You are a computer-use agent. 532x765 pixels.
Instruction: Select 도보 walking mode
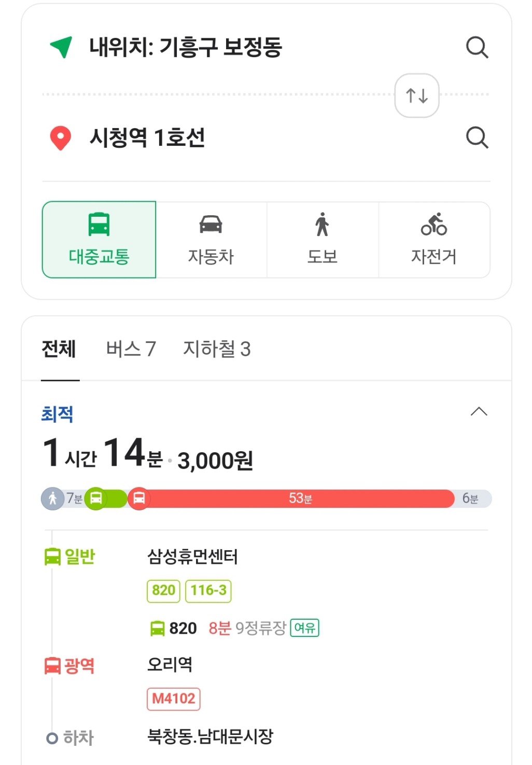click(x=323, y=240)
